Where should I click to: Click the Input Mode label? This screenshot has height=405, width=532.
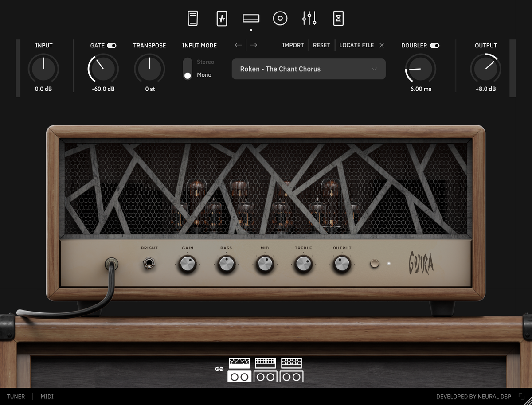199,46
